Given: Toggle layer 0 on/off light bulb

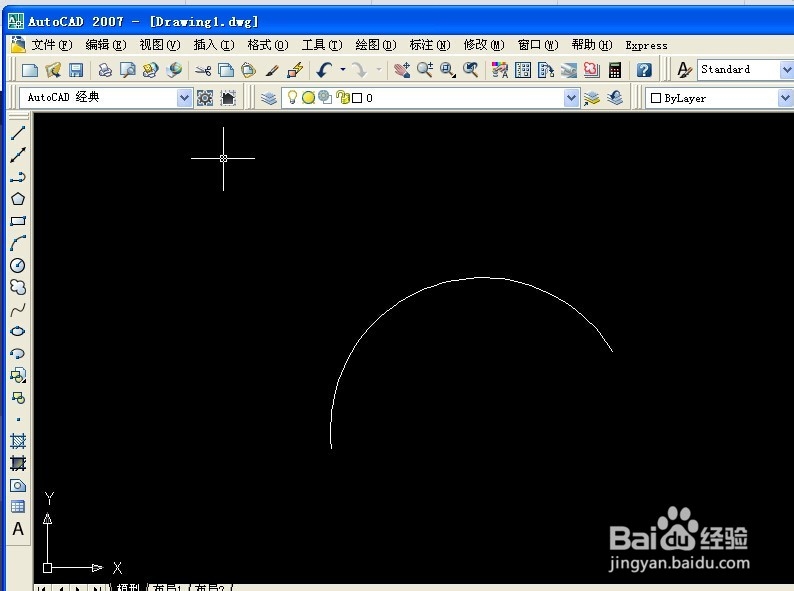Looking at the screenshot, I should tap(292, 97).
